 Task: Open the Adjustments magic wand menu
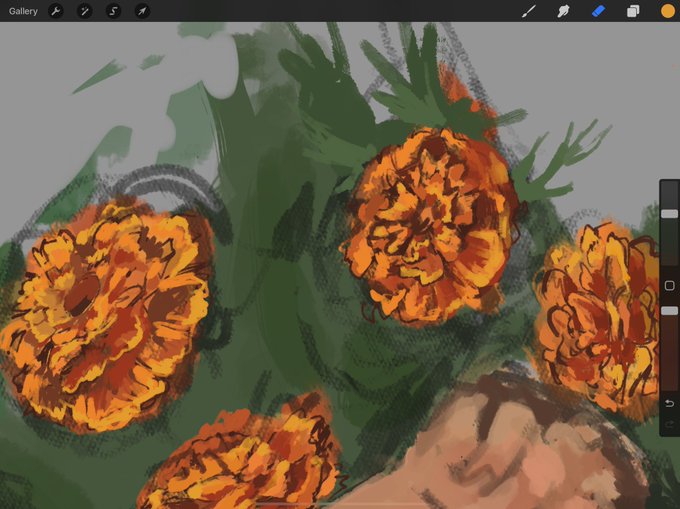coord(85,11)
